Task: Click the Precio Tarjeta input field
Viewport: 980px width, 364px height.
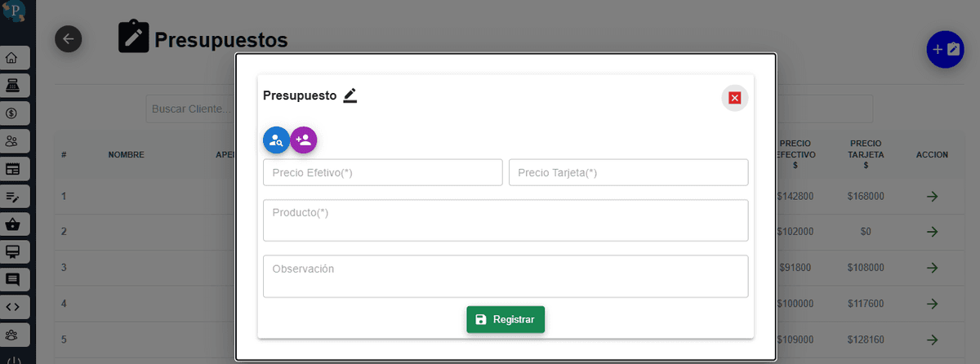Action: [x=629, y=172]
